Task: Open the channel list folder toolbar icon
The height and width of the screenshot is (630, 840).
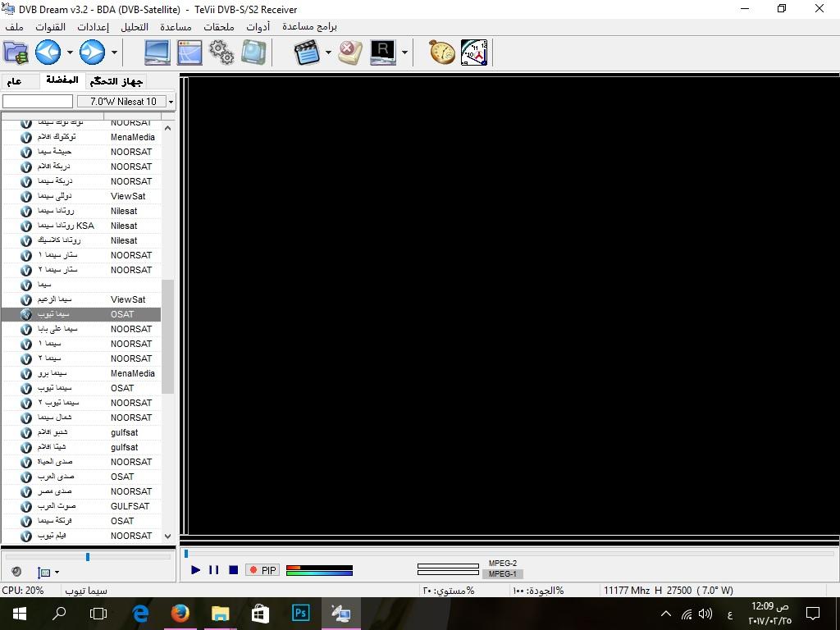Action: [x=16, y=52]
